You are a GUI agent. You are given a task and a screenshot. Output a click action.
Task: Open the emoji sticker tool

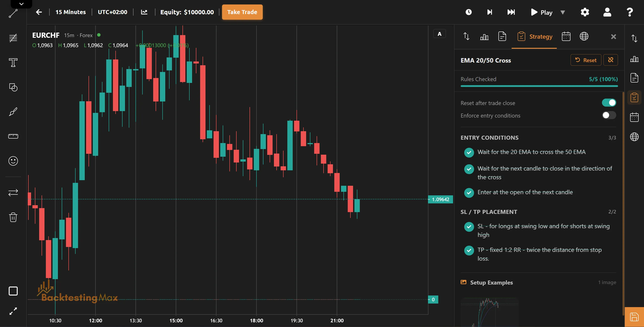pos(13,161)
